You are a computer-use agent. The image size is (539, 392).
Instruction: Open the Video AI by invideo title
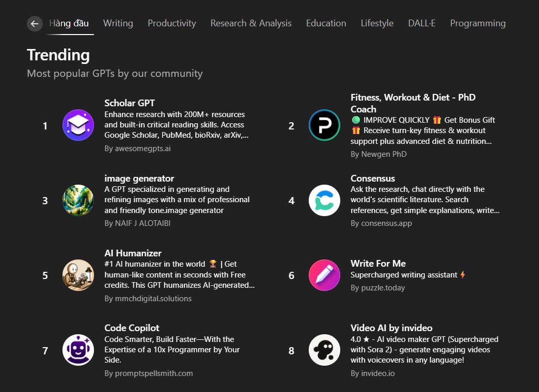point(391,328)
